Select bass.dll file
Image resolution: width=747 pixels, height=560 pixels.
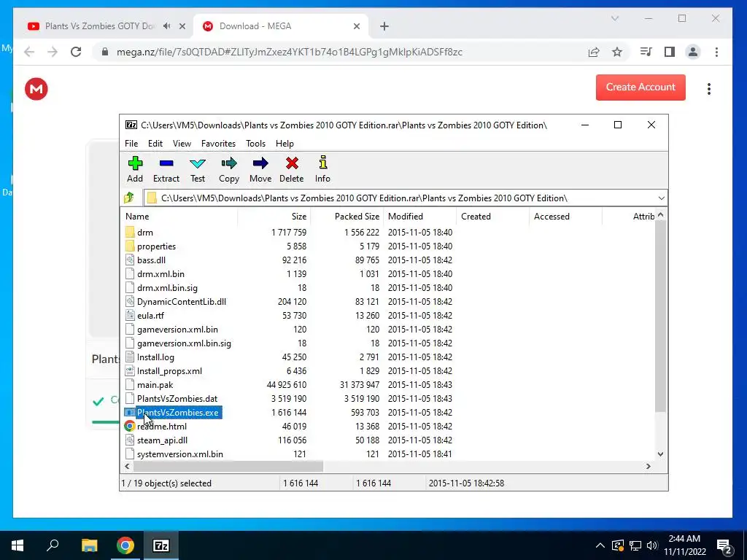pyautogui.click(x=151, y=260)
